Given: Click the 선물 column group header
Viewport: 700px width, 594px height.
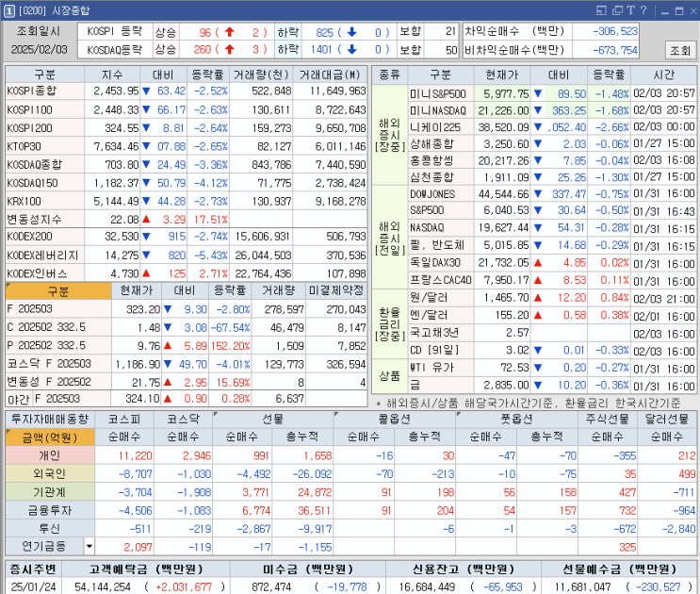Looking at the screenshot, I should click(273, 419).
